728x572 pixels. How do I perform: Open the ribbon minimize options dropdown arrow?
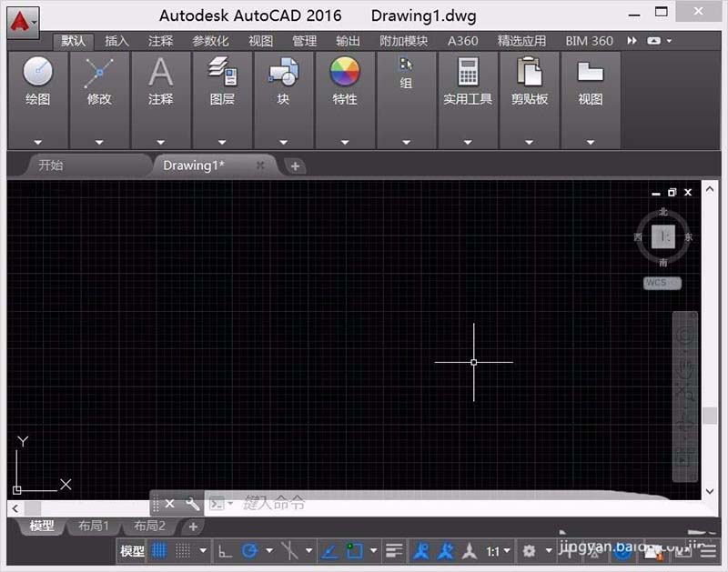(669, 41)
